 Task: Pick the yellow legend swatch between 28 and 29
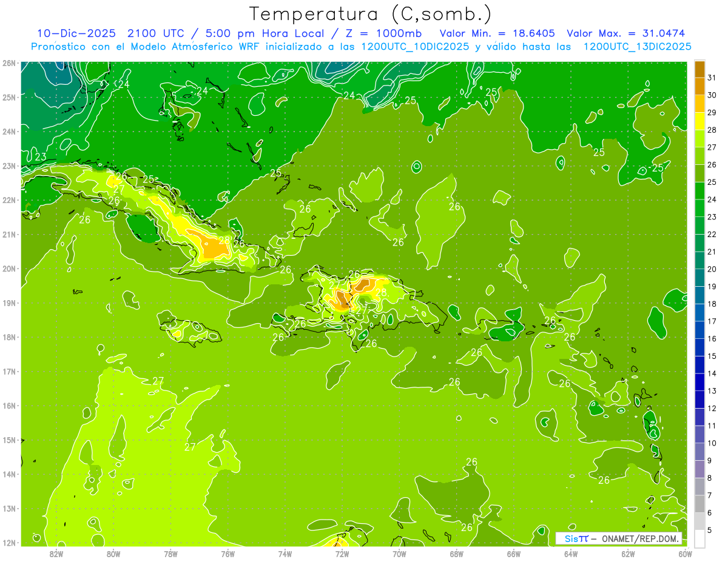coord(699,121)
